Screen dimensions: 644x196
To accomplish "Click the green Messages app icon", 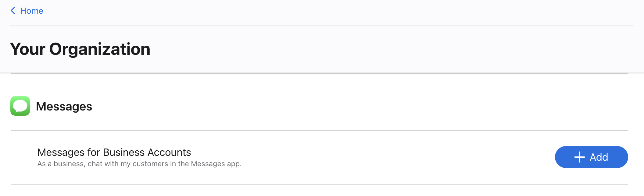I will click(x=20, y=106).
